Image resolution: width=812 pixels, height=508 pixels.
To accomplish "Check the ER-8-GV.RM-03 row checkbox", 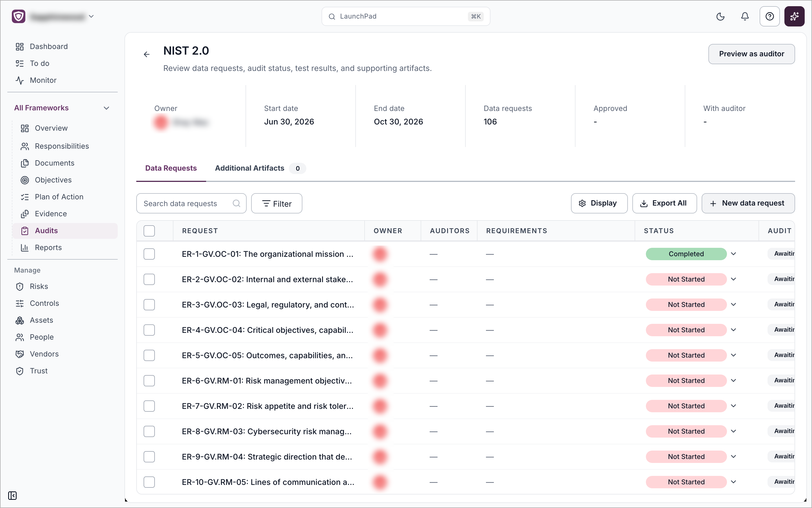I will pos(149,431).
